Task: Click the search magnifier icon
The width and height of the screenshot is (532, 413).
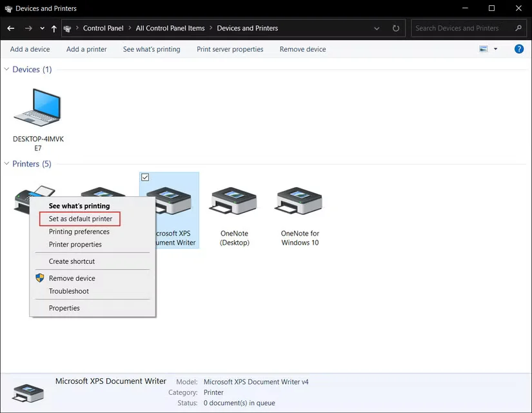Action: tap(518, 28)
